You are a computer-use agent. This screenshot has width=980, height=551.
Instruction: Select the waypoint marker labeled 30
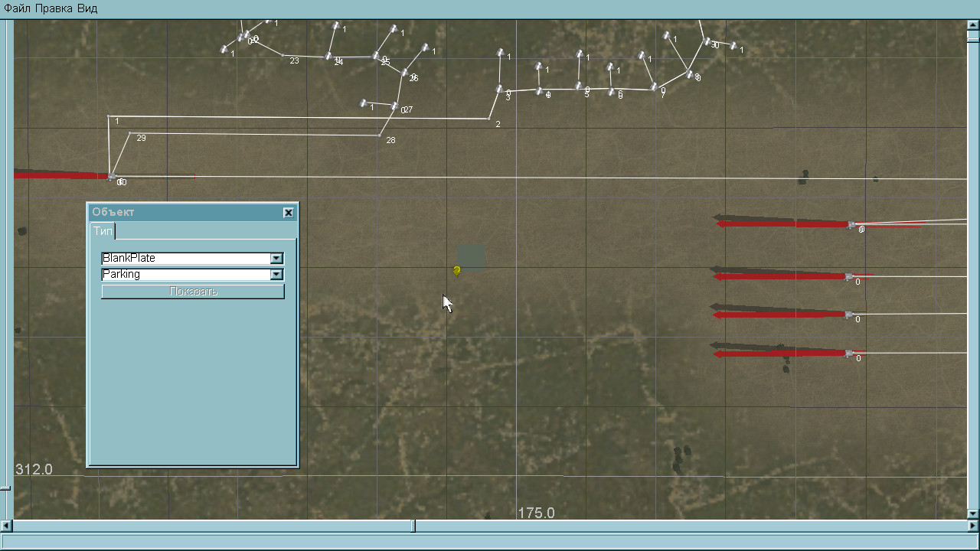(707, 41)
